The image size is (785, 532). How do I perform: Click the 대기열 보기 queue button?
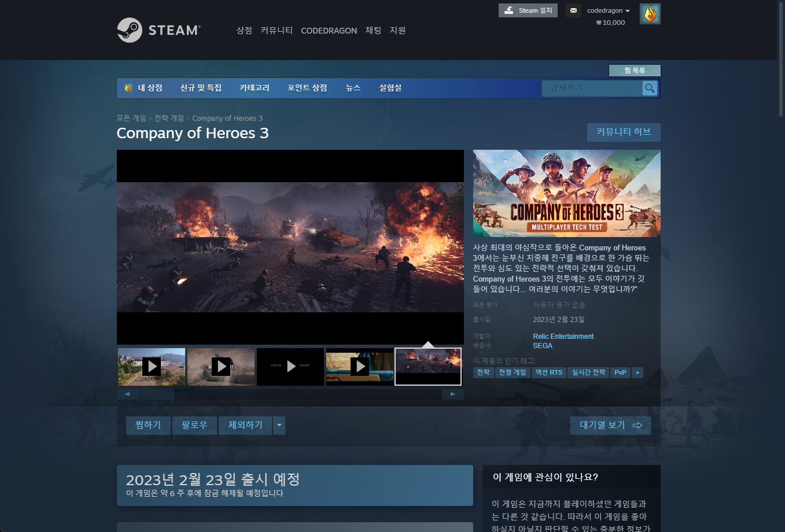611,426
